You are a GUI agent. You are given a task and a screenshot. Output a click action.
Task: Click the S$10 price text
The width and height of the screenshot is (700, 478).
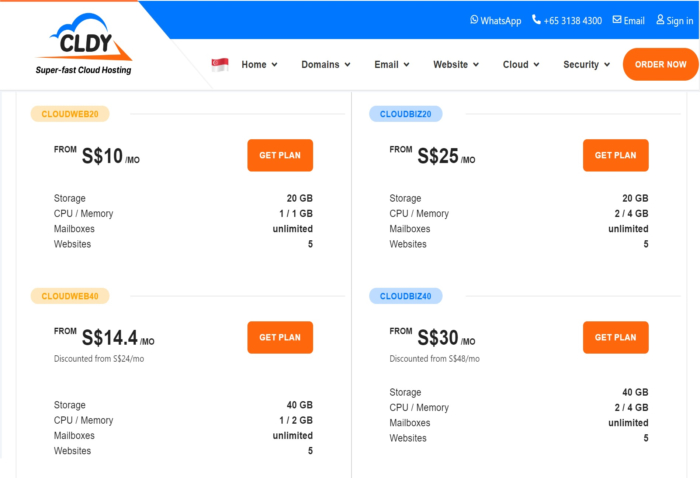(x=102, y=156)
